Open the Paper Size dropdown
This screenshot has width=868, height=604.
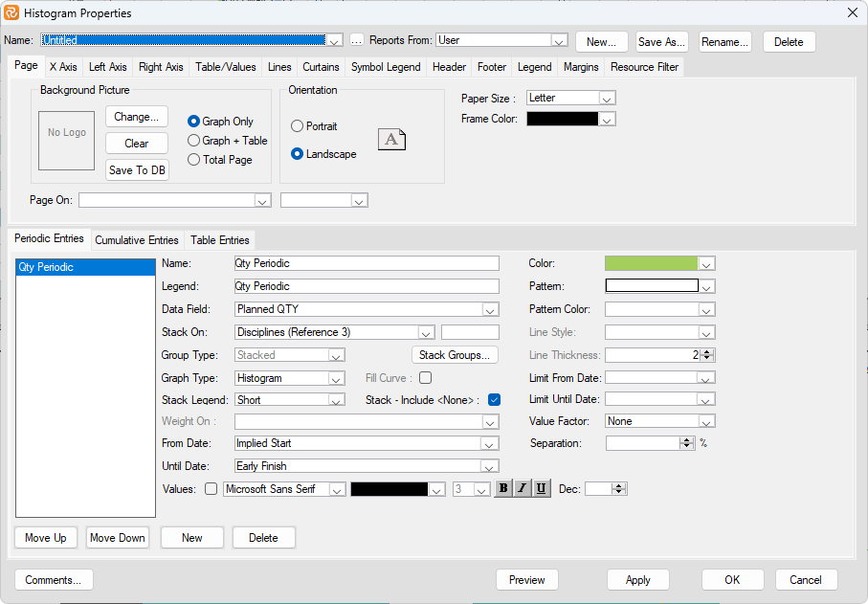(607, 98)
